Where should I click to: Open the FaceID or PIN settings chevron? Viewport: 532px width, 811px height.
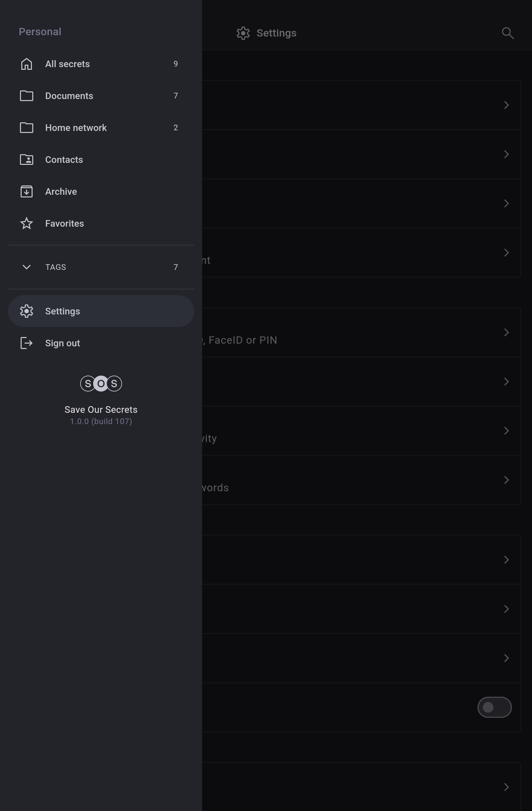point(506,332)
